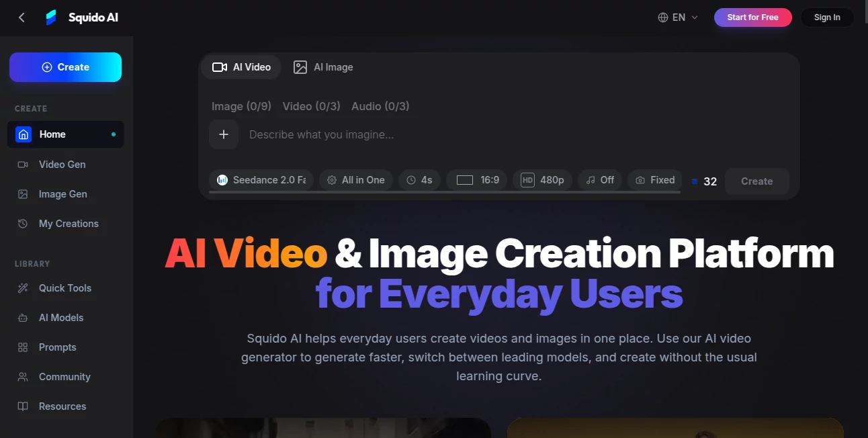Go to Prompts in the sidebar
Screen dimensions: 868x438
[65, 347]
